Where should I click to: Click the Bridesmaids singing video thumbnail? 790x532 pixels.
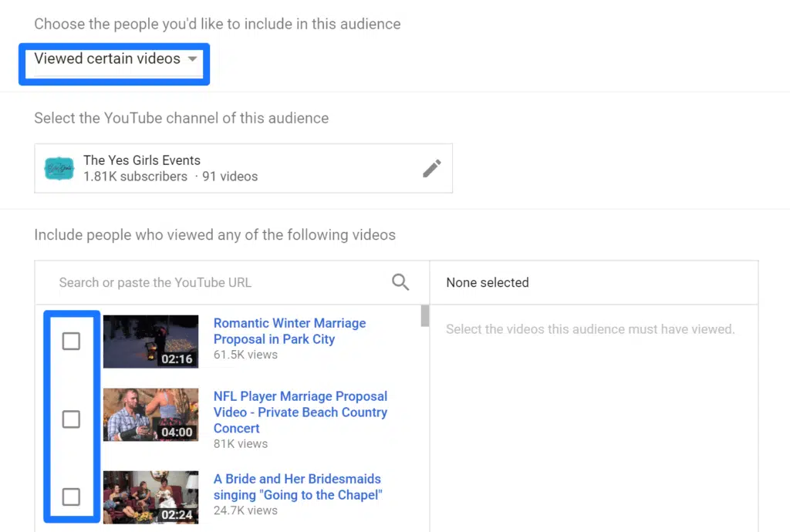pos(150,497)
